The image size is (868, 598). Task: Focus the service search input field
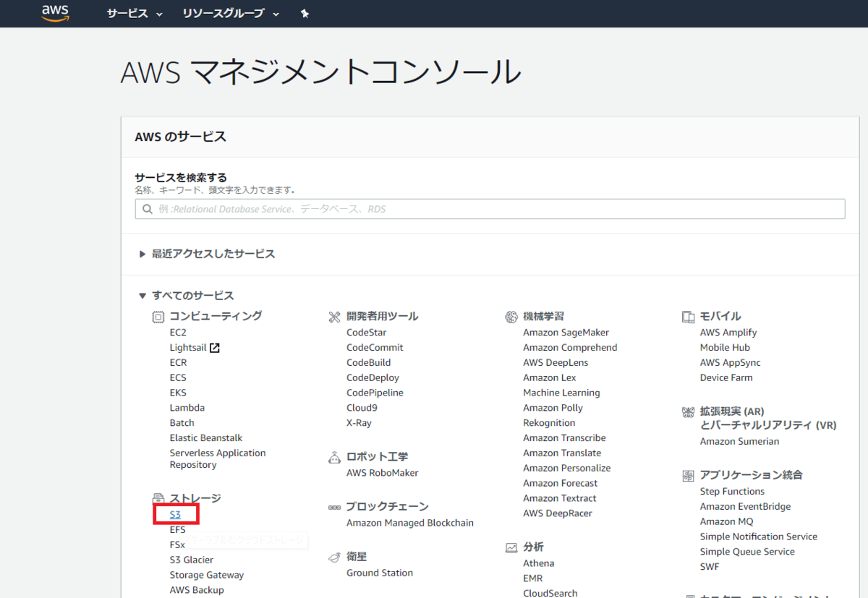click(490, 209)
